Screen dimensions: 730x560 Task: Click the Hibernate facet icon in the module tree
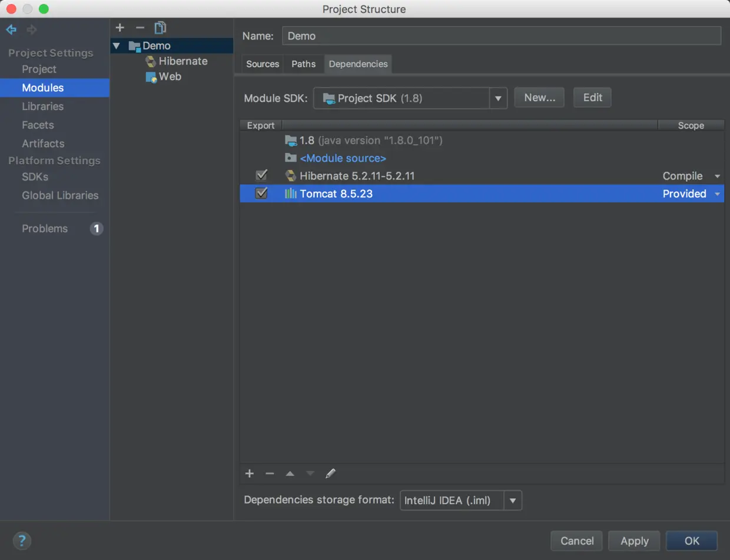(x=151, y=61)
